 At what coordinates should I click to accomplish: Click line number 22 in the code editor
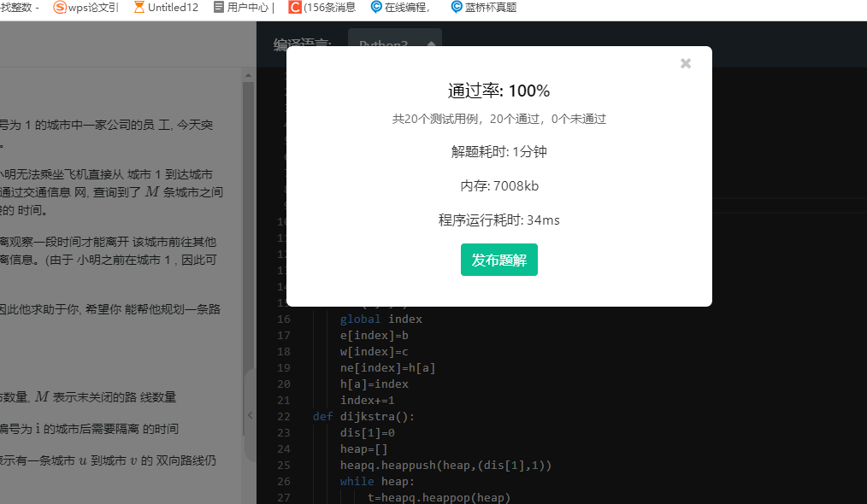[283, 416]
